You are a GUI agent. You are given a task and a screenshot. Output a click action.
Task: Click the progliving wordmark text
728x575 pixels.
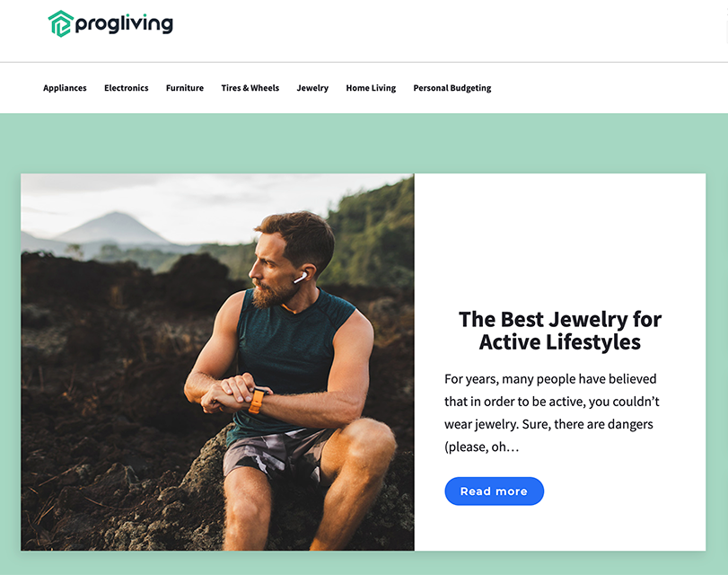coord(124,23)
